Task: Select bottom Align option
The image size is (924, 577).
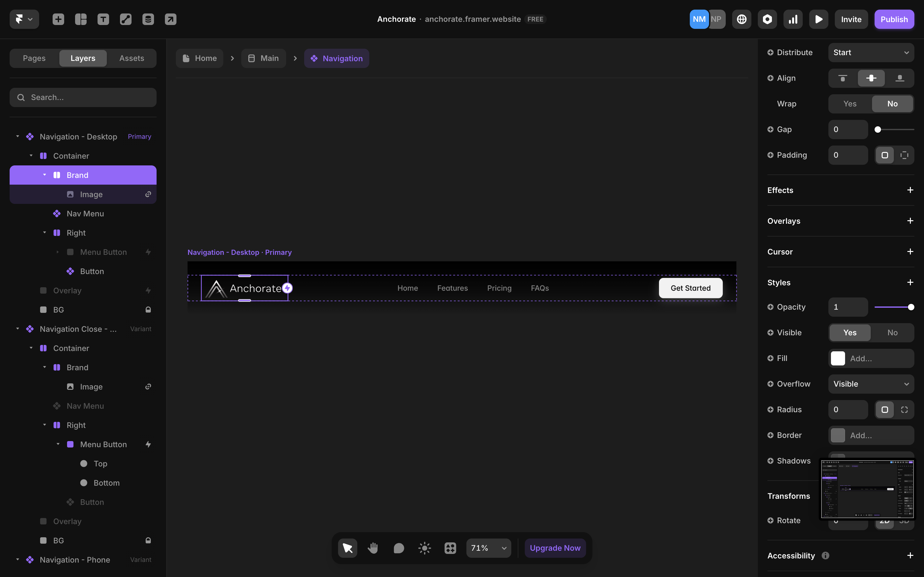Action: 900,78
